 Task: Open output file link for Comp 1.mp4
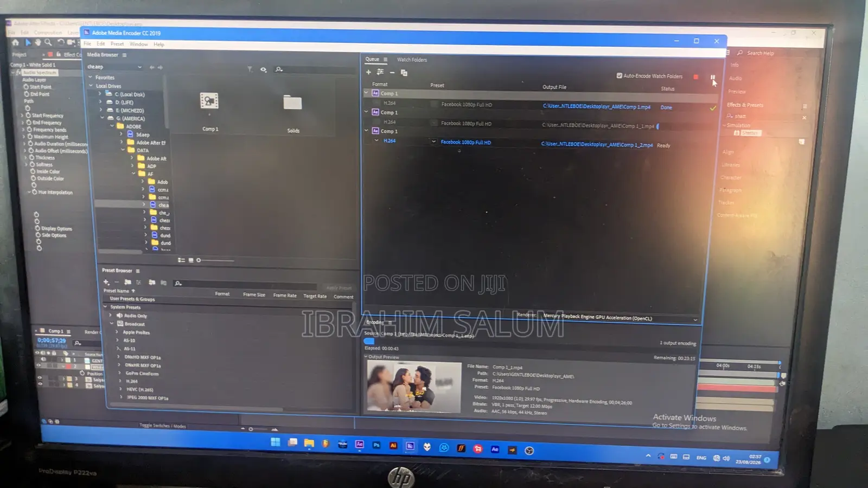596,107
